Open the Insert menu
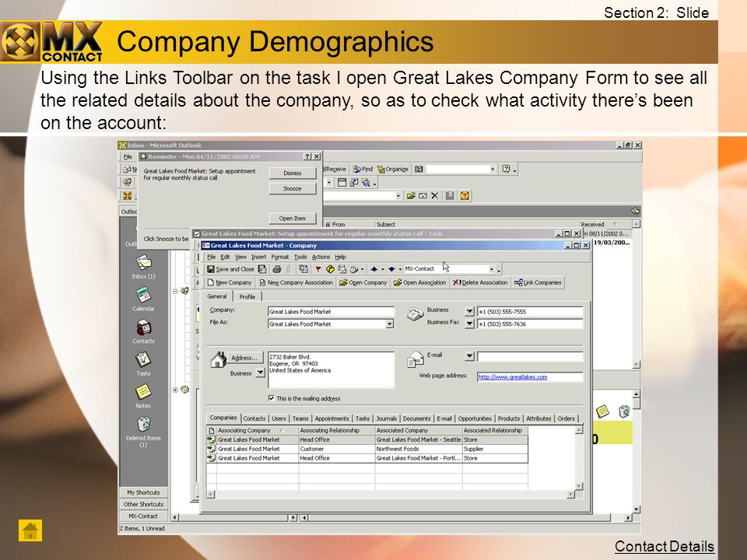Image resolution: width=747 pixels, height=560 pixels. pyautogui.click(x=258, y=257)
